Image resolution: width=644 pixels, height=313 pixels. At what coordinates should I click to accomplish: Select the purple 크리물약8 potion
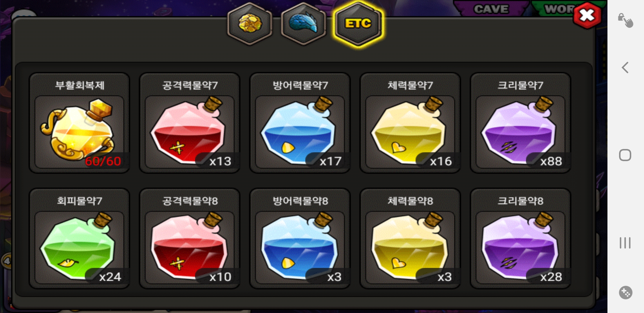tap(520, 239)
